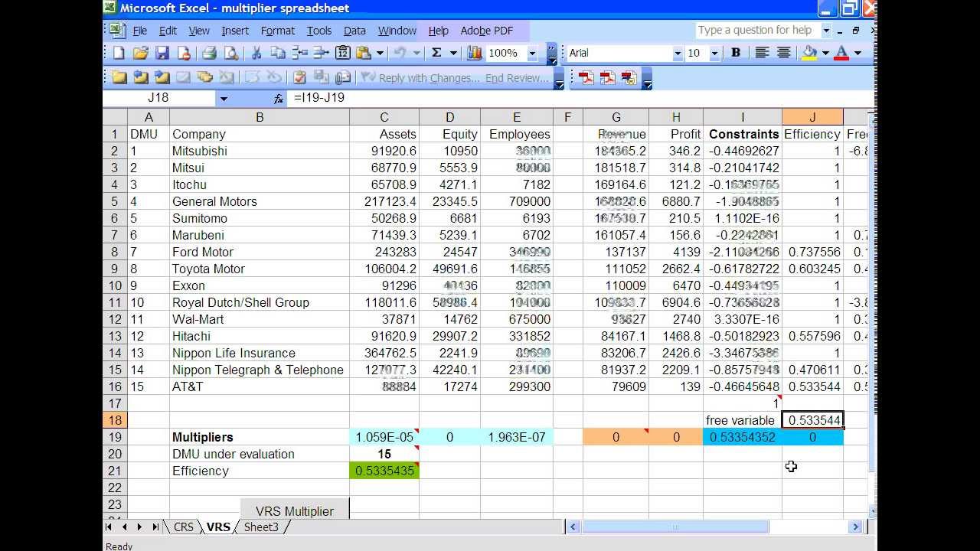Image resolution: width=980 pixels, height=551 pixels.
Task: Expand the AutoSum functions dropdown
Action: coord(453,53)
